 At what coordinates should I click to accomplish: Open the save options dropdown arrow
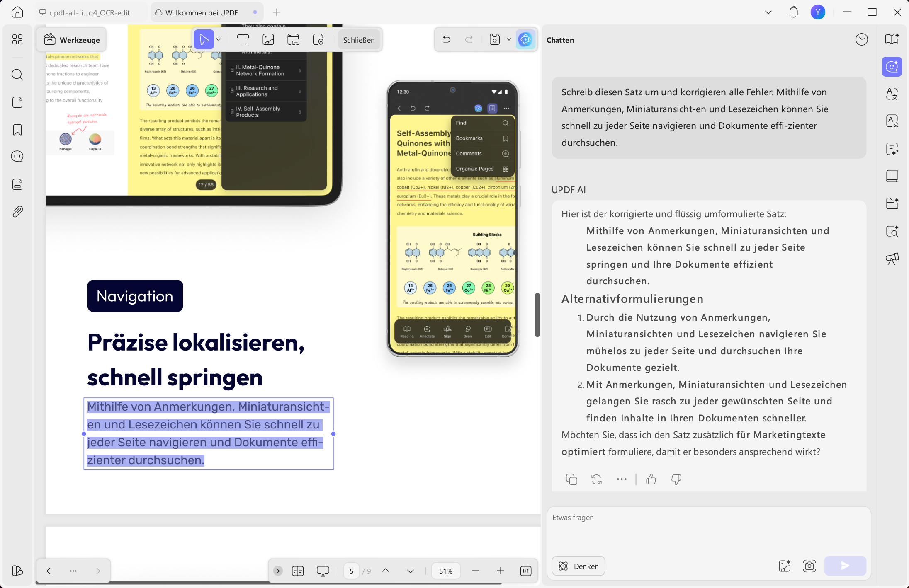coord(509,40)
